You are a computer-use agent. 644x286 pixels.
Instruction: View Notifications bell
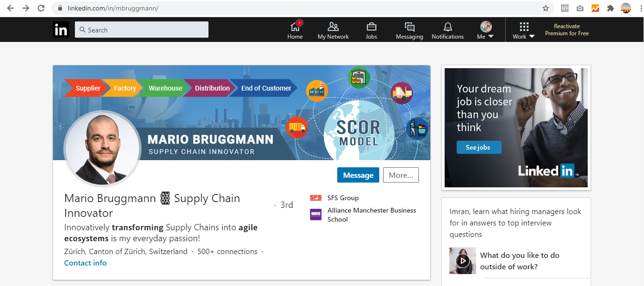447,30
